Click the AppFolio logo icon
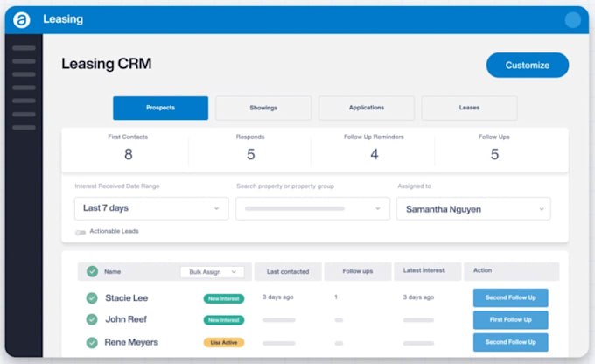The image size is (595, 364). tap(23, 20)
